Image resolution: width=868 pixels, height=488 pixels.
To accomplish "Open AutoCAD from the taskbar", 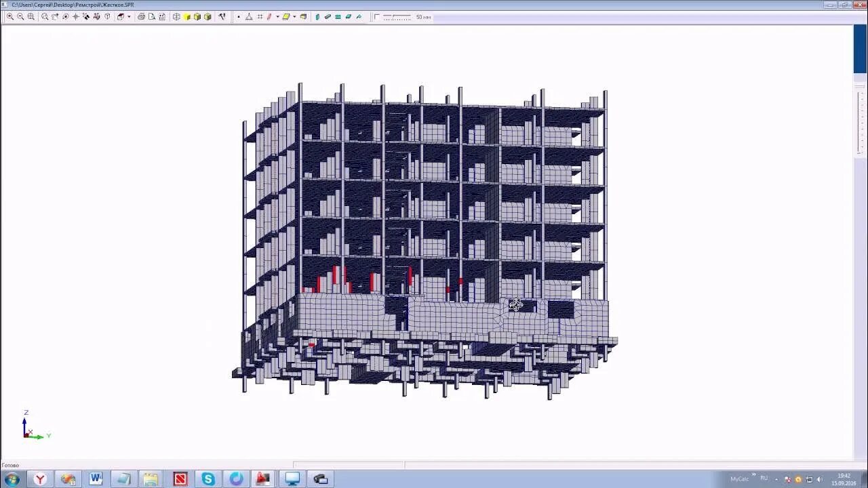I will coord(263,479).
